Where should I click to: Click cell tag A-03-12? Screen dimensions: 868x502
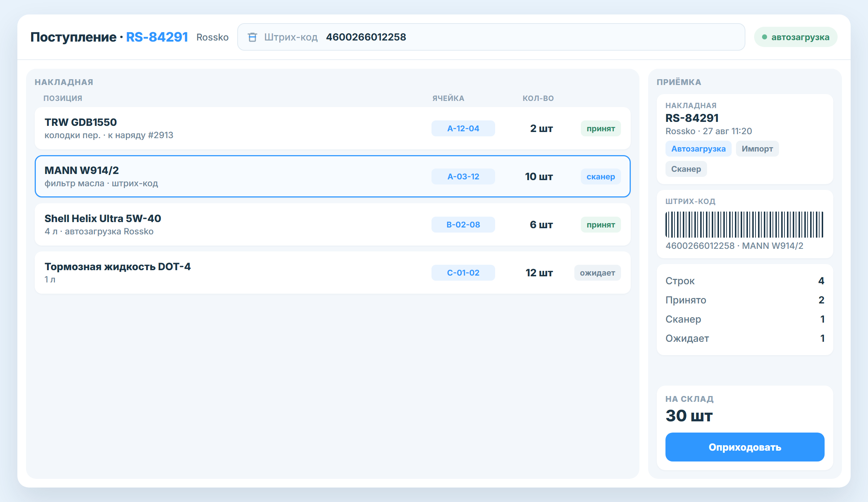tap(463, 176)
